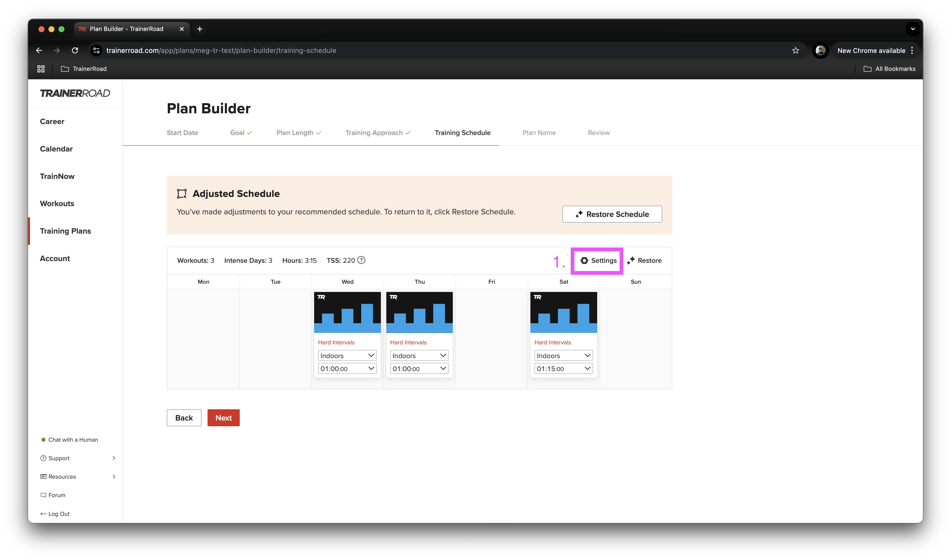Open Wednesday Hard Intervals workout thumbnail
Viewport: 951px width, 560px height.
pyautogui.click(x=347, y=312)
